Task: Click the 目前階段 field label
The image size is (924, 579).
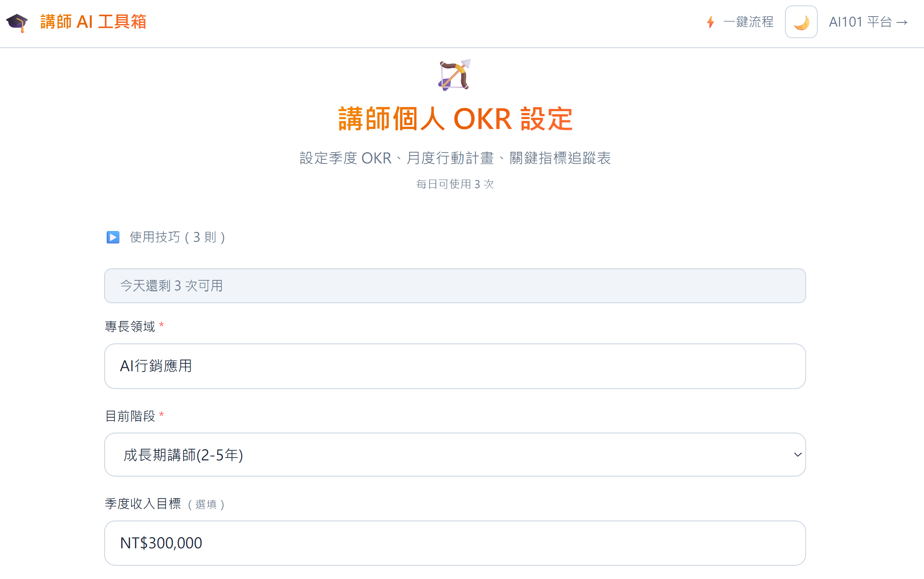Action: pos(130,416)
